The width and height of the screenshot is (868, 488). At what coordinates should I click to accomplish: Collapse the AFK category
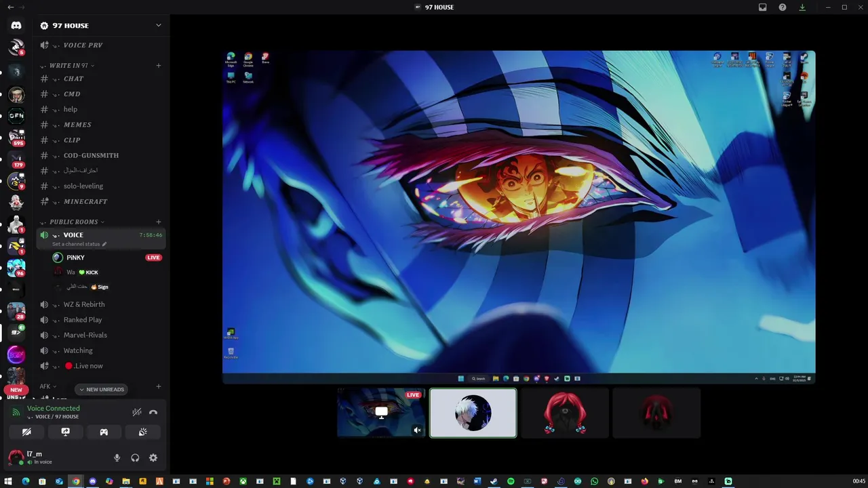click(x=47, y=386)
